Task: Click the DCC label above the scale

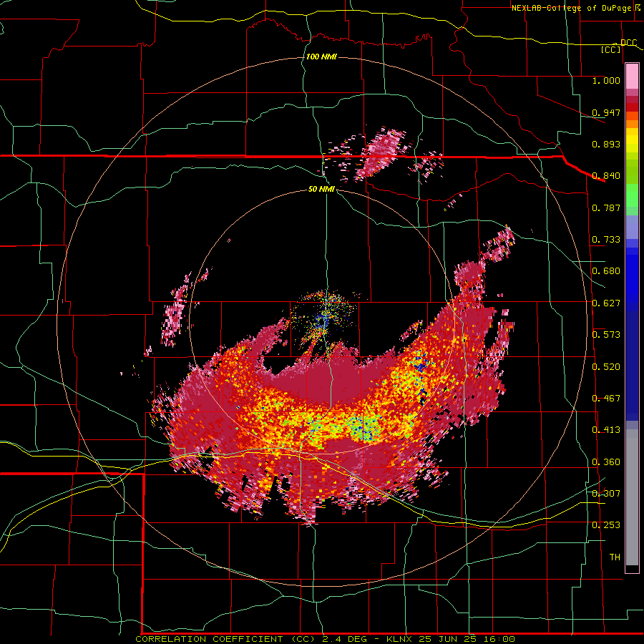Action: (x=628, y=43)
